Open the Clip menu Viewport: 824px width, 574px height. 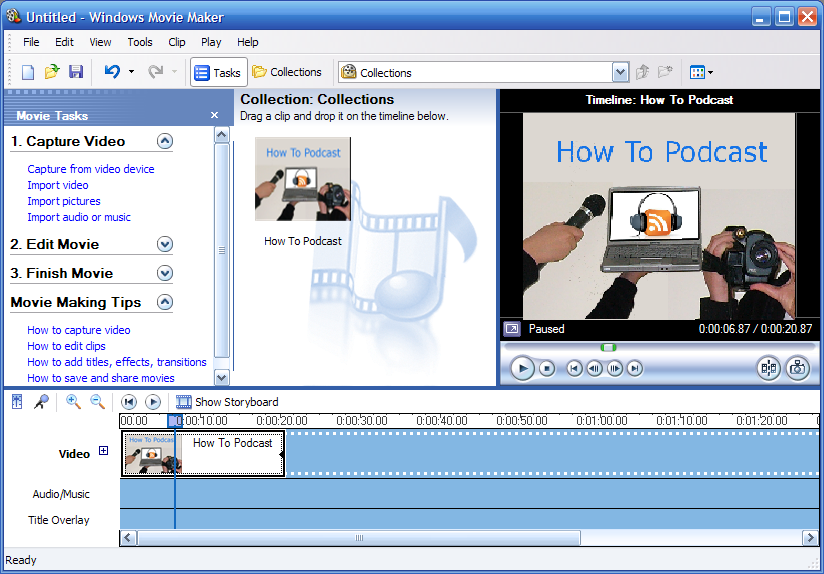click(x=177, y=42)
